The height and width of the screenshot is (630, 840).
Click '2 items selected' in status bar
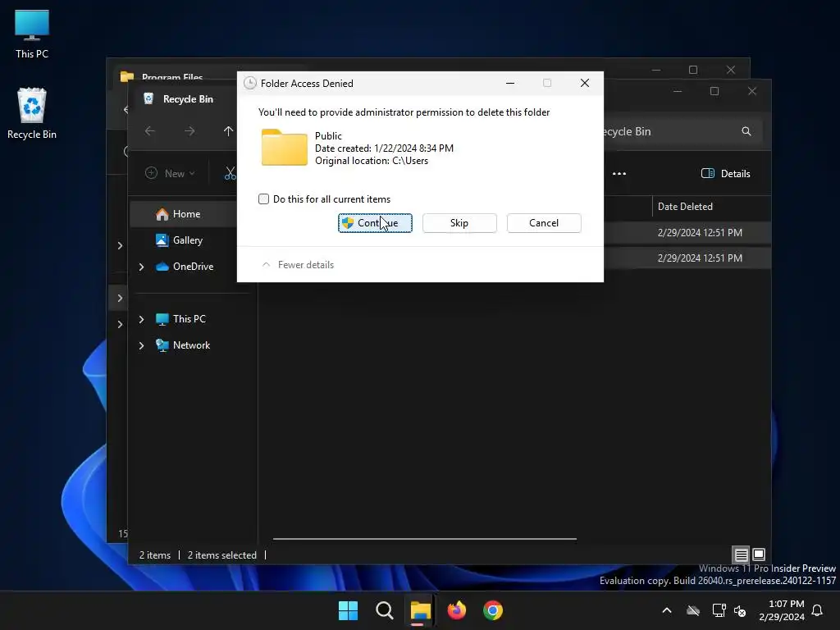(x=221, y=555)
